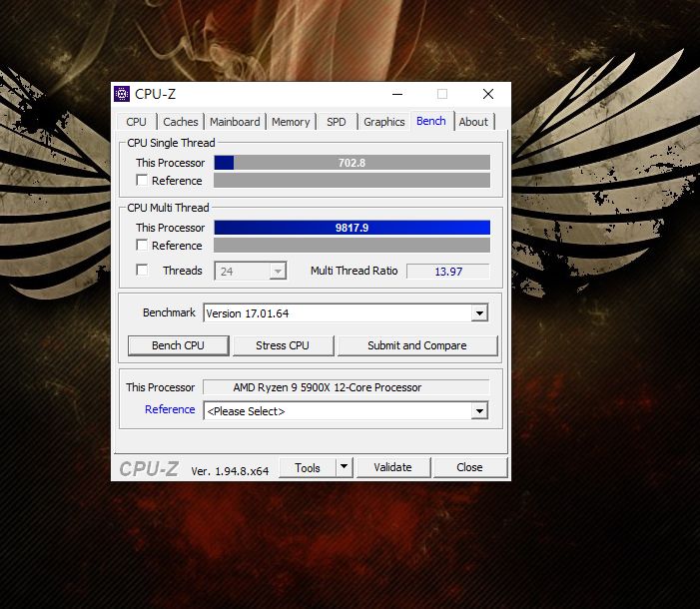Minimize the CPU-Z window
700x609 pixels.
click(397, 94)
